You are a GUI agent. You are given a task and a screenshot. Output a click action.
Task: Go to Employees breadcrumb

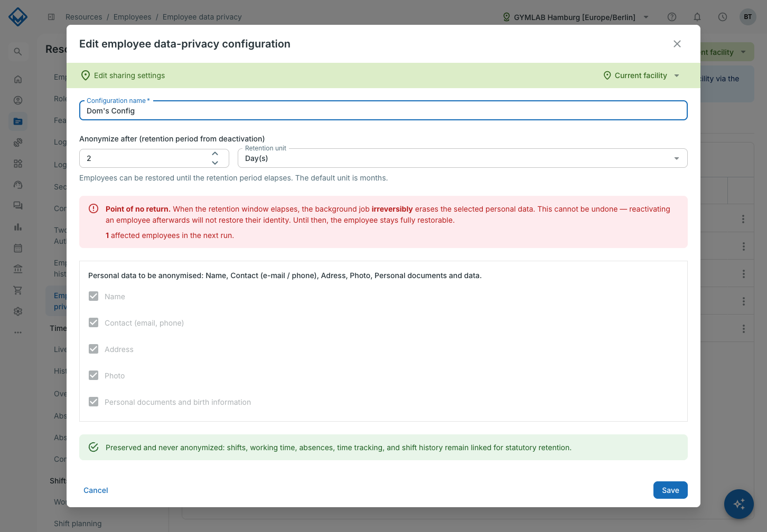click(x=132, y=17)
